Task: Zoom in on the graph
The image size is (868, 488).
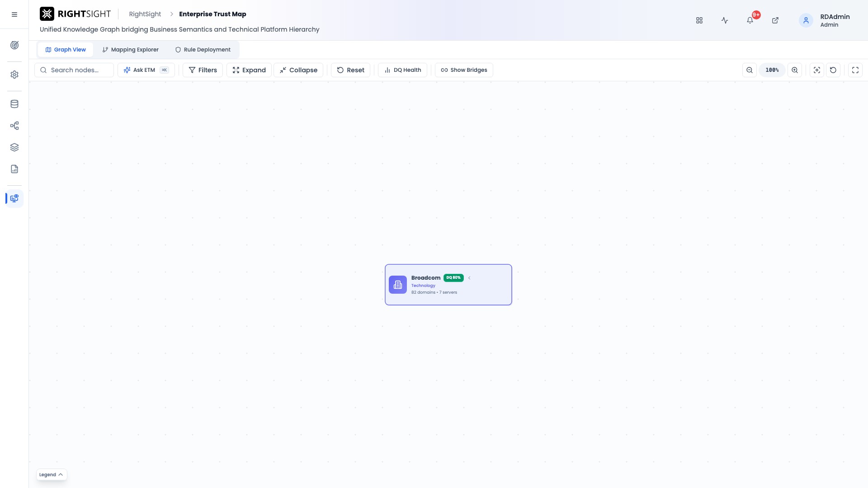Action: click(795, 70)
